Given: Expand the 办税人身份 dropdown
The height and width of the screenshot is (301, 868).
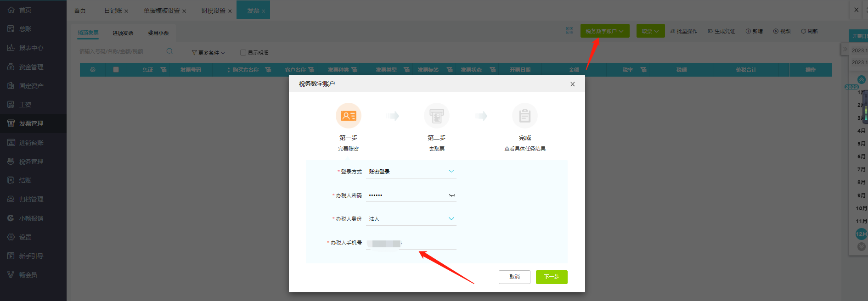Looking at the screenshot, I should [451, 219].
